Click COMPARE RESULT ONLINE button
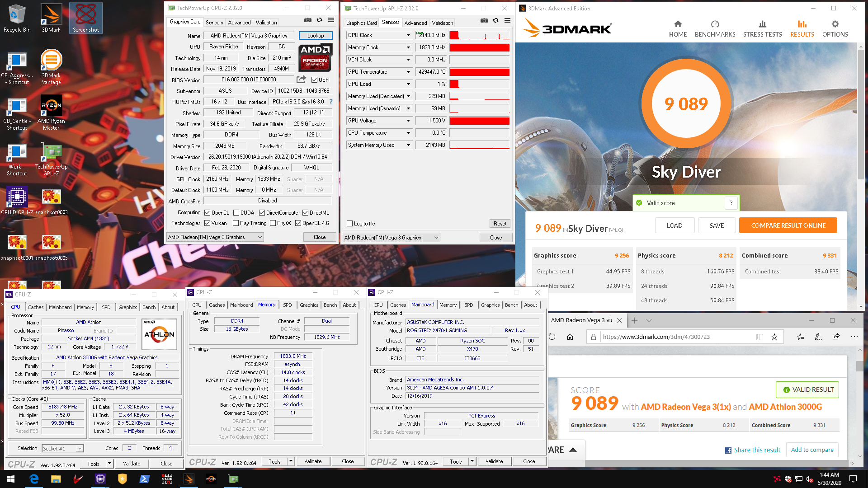The height and width of the screenshot is (488, 868). click(788, 225)
